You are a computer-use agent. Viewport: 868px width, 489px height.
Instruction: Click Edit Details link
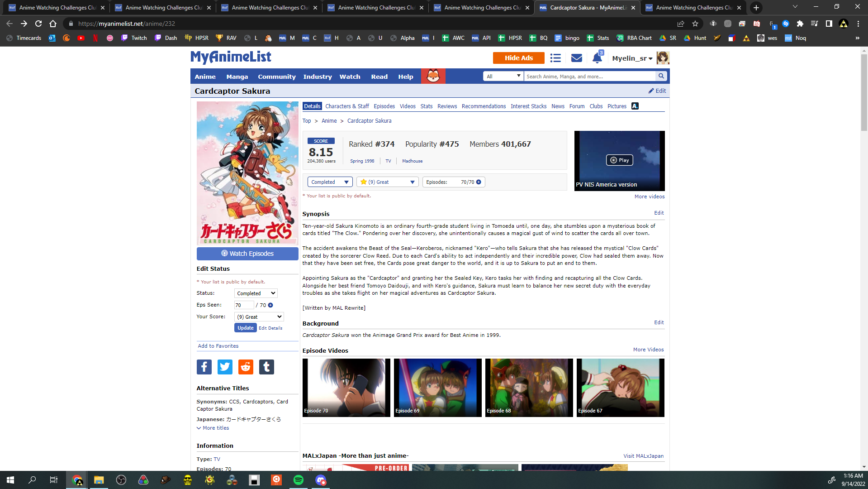pos(270,328)
